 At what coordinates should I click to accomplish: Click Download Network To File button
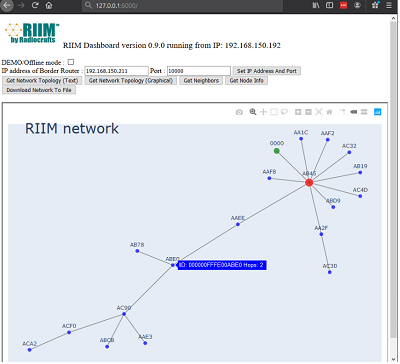coord(39,90)
